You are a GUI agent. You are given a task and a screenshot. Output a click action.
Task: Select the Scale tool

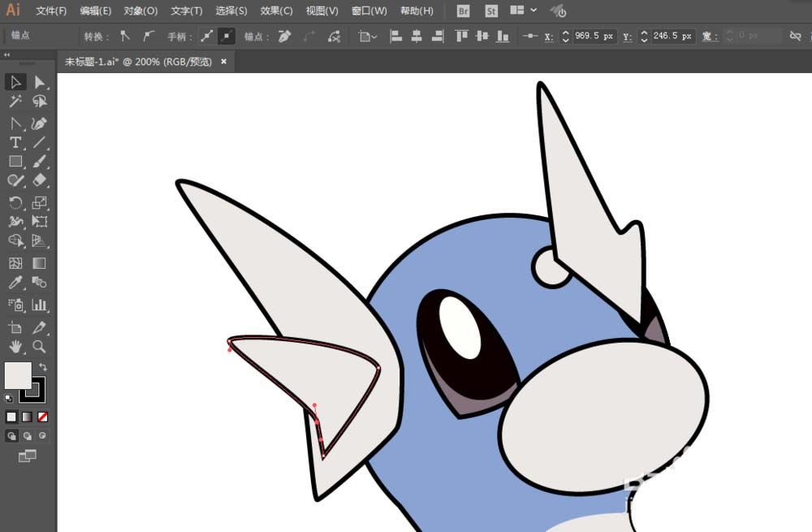coord(39,202)
